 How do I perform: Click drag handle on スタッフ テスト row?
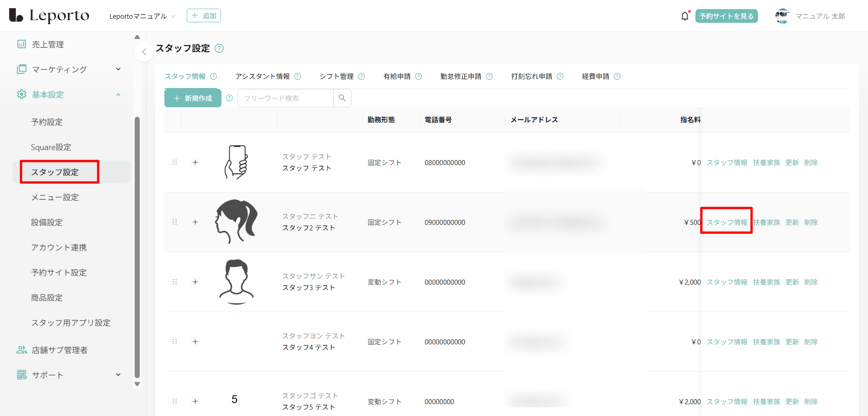pos(174,162)
